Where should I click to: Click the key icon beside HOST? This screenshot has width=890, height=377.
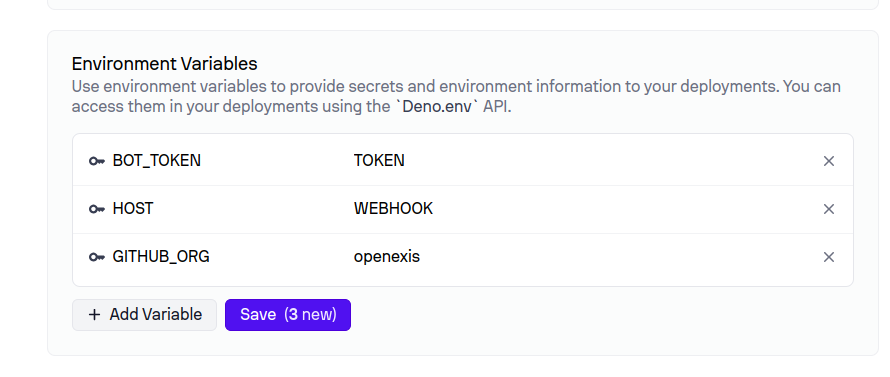(x=97, y=209)
